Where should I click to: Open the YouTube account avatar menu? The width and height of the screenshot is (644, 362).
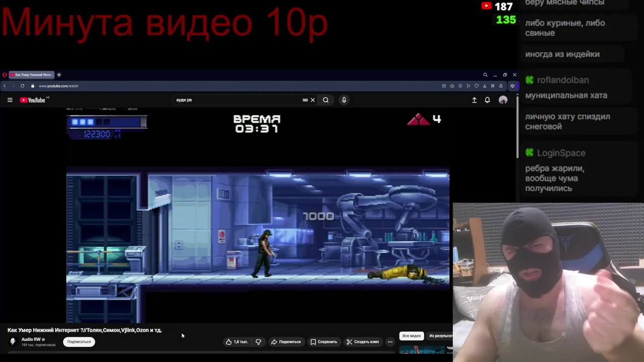pyautogui.click(x=503, y=100)
